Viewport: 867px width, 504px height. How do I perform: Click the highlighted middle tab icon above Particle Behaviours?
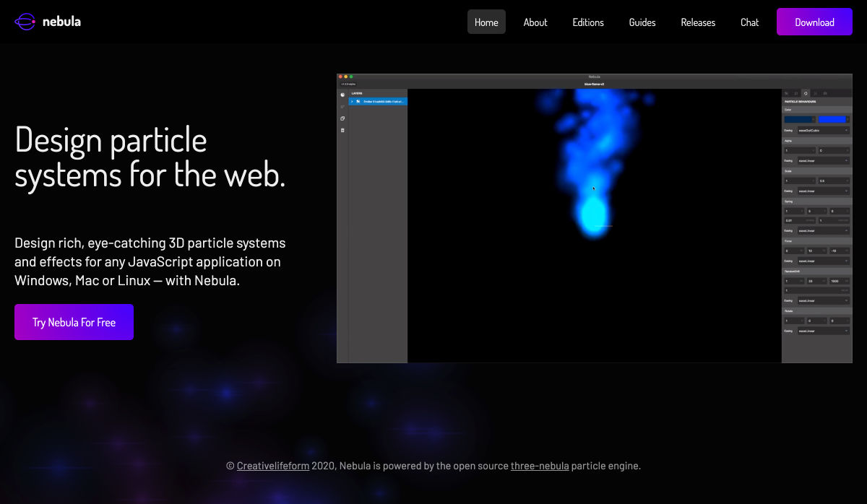point(806,93)
